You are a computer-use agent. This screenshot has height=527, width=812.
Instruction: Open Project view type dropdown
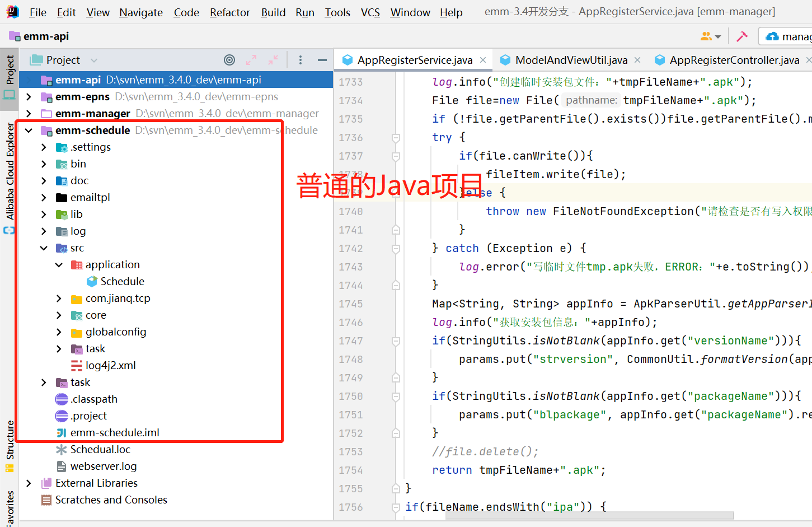click(x=93, y=60)
